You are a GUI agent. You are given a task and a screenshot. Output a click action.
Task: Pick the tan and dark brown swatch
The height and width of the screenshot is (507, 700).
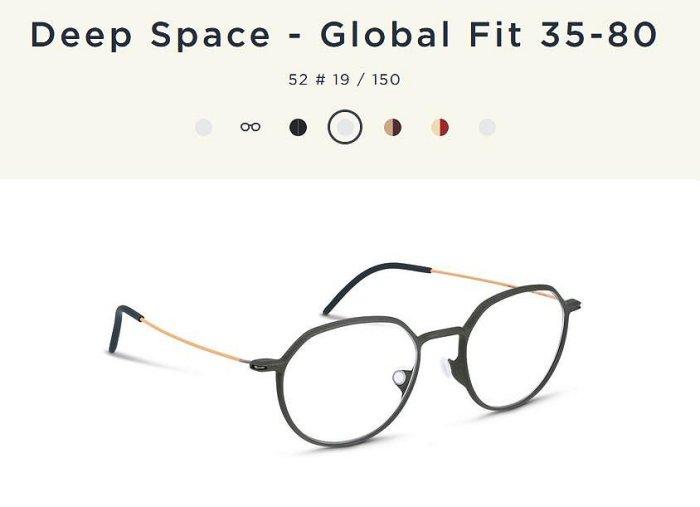pyautogui.click(x=393, y=127)
